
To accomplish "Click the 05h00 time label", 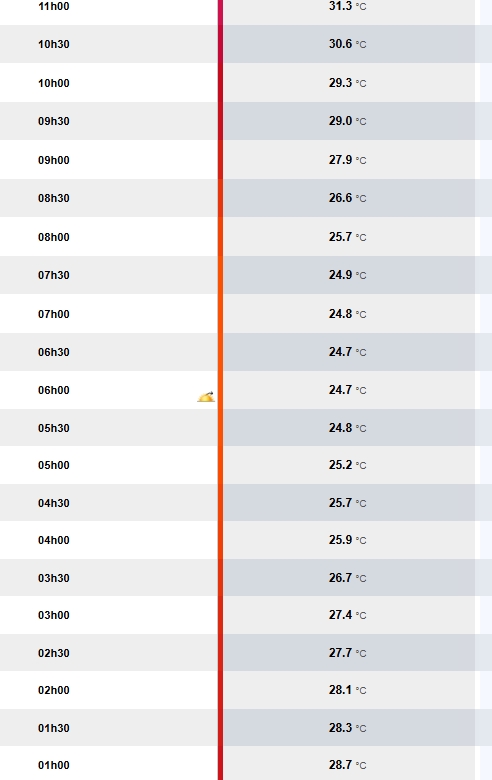I will 54,466.
